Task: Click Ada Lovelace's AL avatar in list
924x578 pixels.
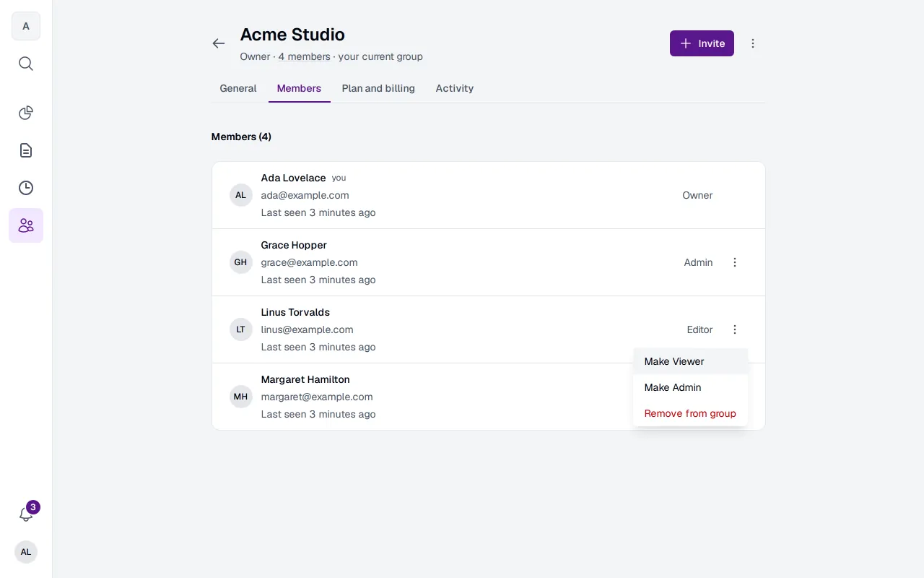Action: click(x=241, y=195)
